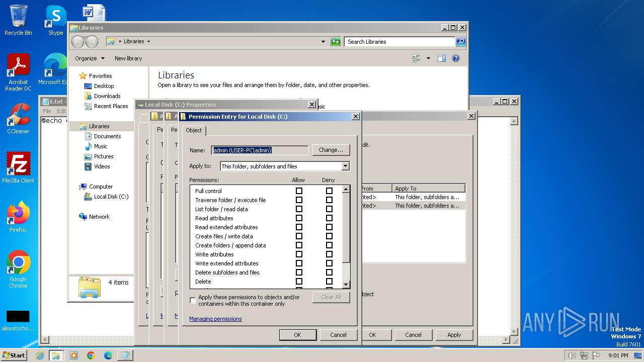Launch Skype from the desktop
Screen dimensions: 644x362
(55, 20)
